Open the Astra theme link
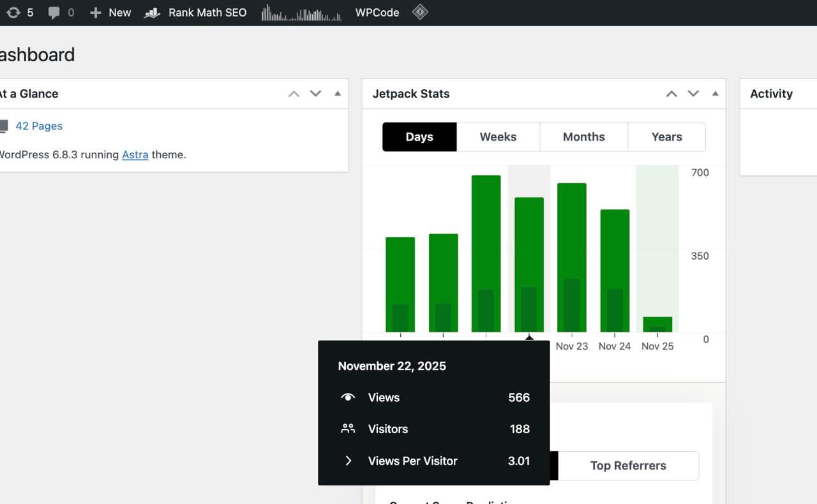Image resolution: width=817 pixels, height=504 pixels. [x=135, y=155]
